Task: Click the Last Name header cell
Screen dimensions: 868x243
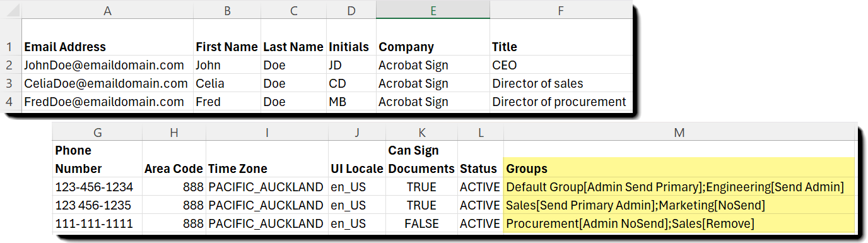Action: (x=293, y=37)
